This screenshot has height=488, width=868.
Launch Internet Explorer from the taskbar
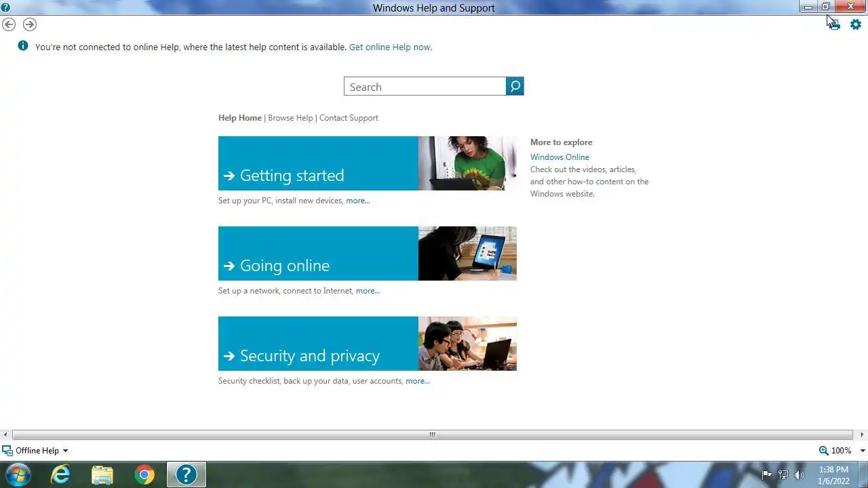tap(60, 474)
